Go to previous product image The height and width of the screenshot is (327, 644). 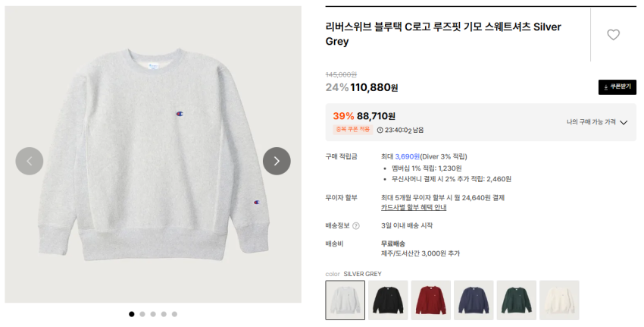click(x=30, y=161)
